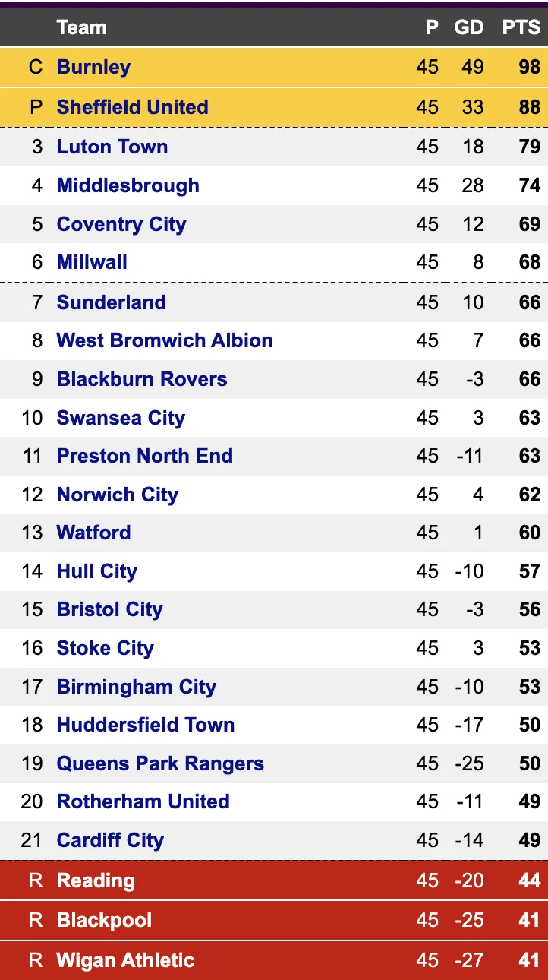Click the Reading team name
The width and height of the screenshot is (548, 980).
pyautogui.click(x=96, y=881)
